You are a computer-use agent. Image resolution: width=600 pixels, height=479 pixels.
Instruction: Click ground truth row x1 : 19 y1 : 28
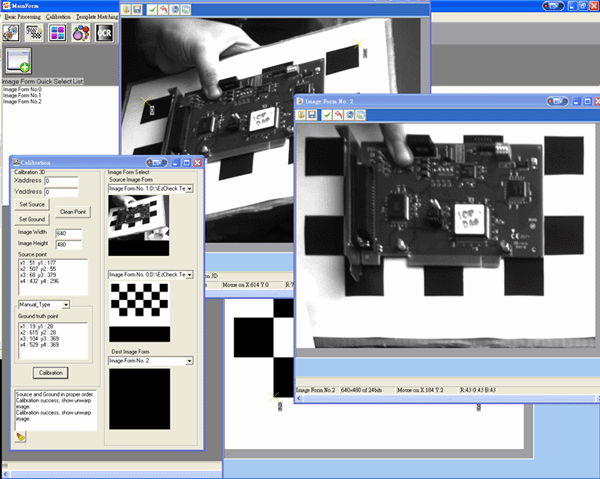[x=36, y=326]
